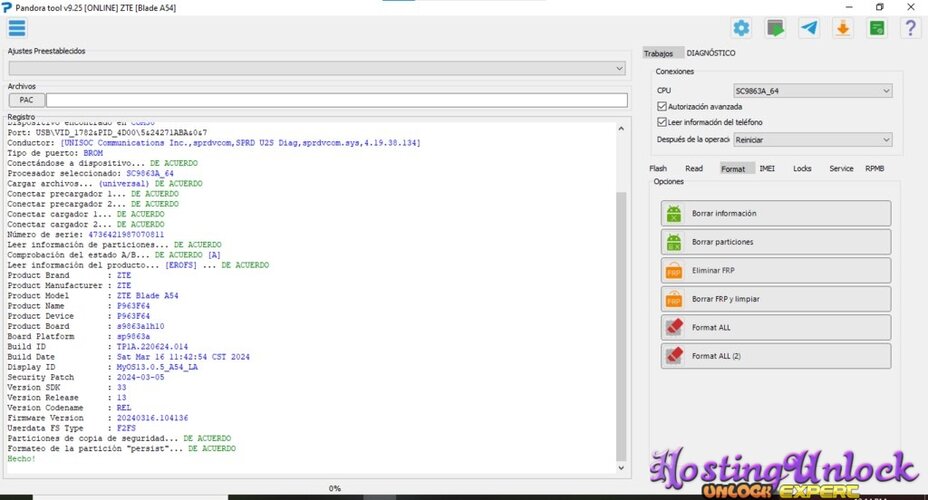Viewport: 928px width, 500px height.
Task: Click the Borrar información button
Action: point(775,214)
